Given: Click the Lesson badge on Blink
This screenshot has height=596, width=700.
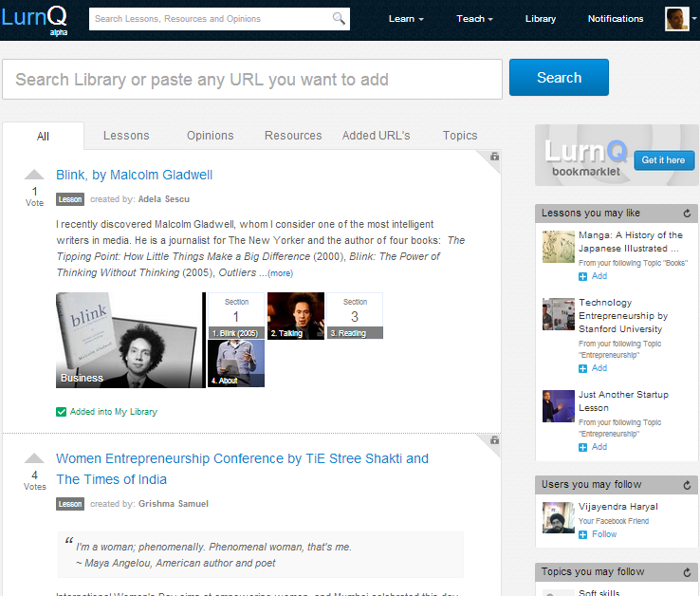Looking at the screenshot, I should point(70,199).
